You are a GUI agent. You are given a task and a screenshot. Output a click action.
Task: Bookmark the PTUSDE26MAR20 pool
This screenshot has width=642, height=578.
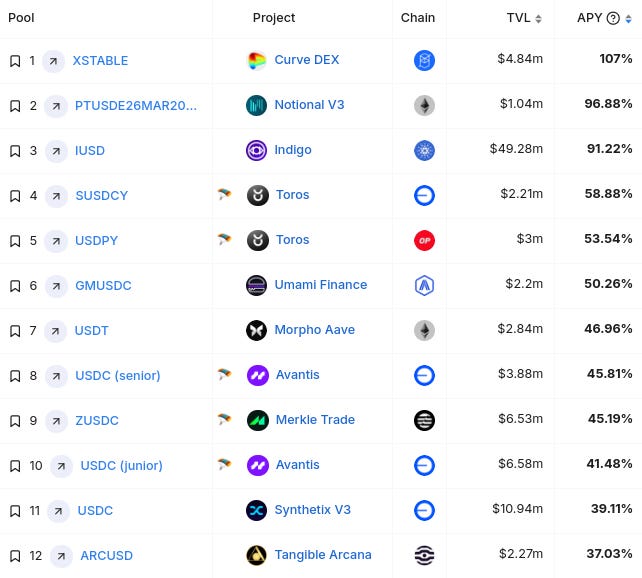coord(15,106)
